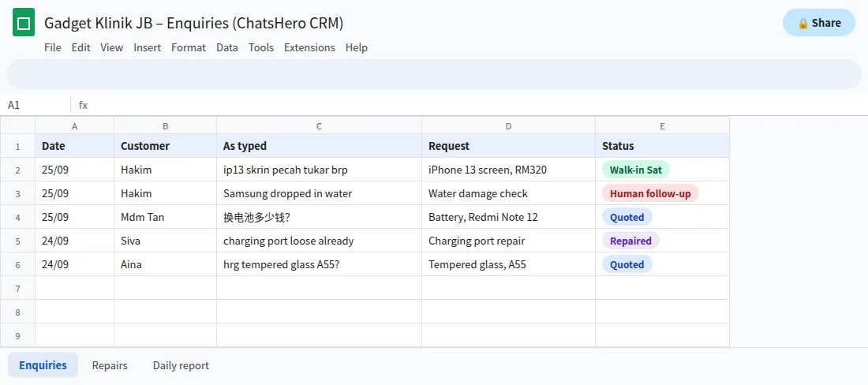868x385 pixels.
Task: Switch to the Daily report sheet tab
Action: (181, 365)
